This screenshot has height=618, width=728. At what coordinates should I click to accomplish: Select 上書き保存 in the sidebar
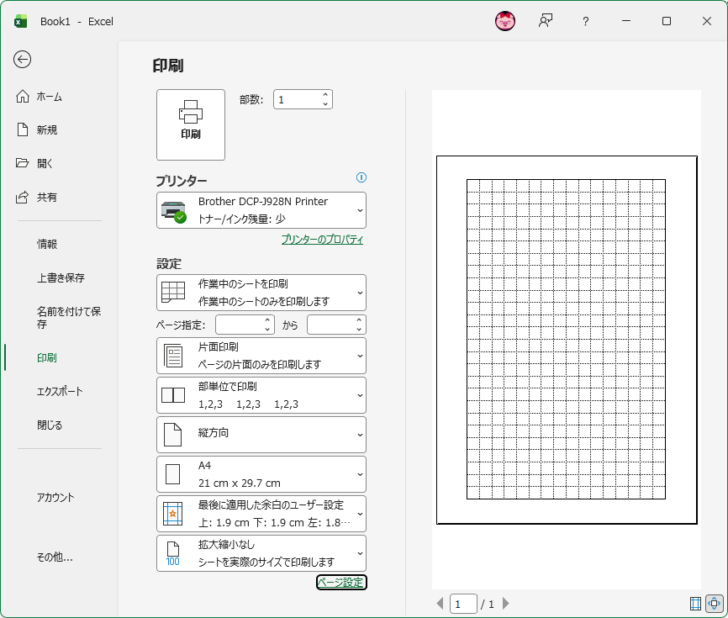coord(59,278)
